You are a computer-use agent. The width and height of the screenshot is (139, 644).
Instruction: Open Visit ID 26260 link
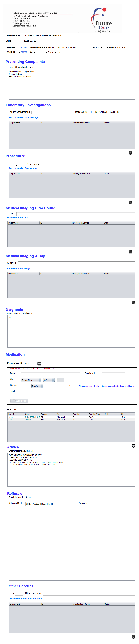tap(24, 52)
